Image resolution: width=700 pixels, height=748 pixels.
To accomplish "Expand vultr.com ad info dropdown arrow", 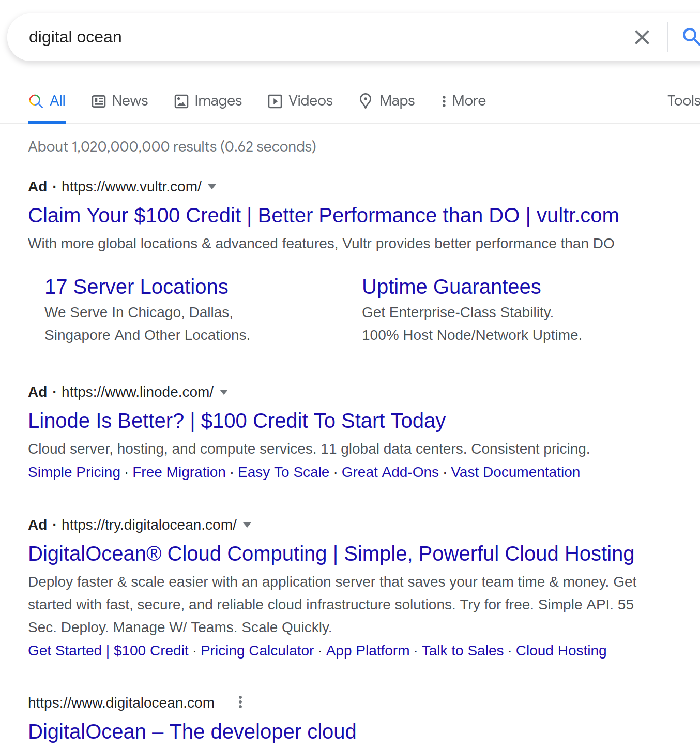I will coord(212,187).
